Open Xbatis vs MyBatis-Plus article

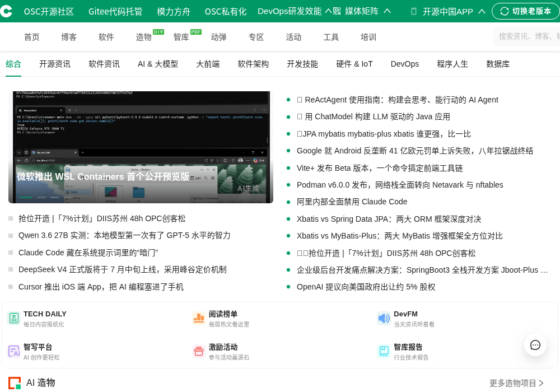click(400, 236)
